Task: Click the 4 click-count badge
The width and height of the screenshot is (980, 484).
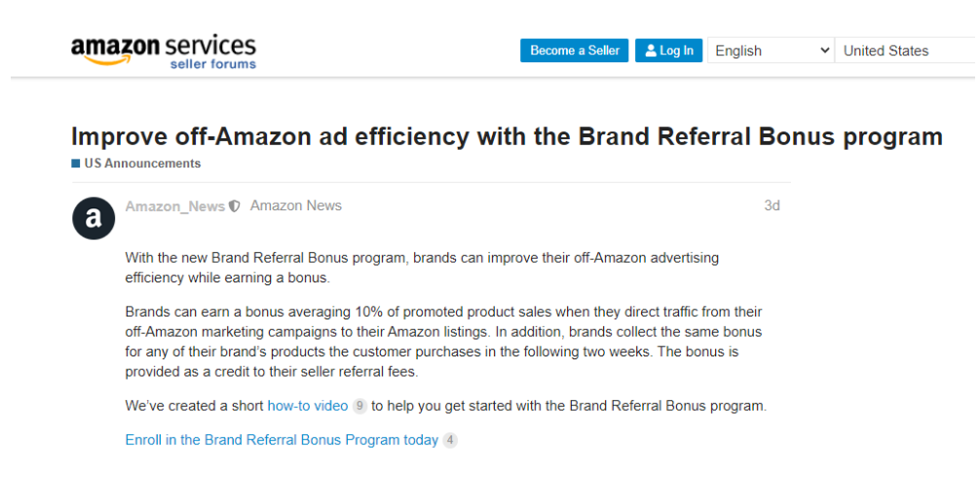Action: (x=450, y=440)
